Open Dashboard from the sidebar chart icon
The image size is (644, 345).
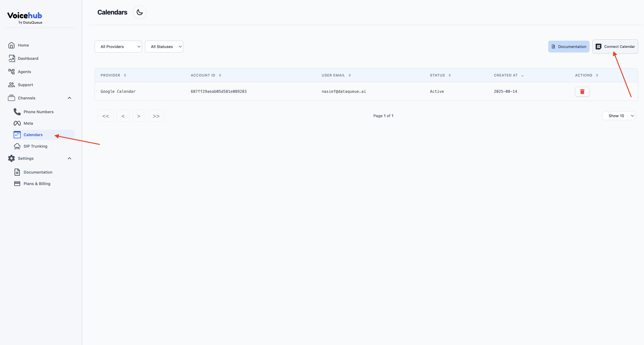(x=11, y=59)
